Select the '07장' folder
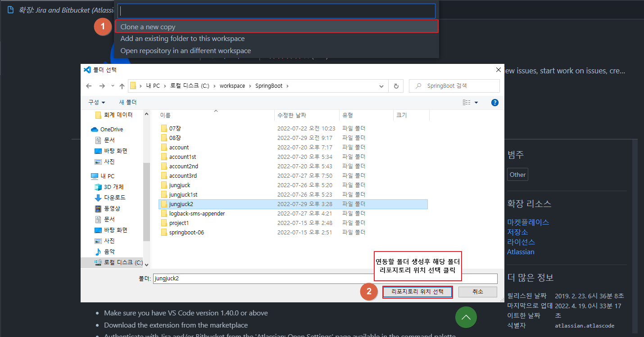 click(175, 128)
